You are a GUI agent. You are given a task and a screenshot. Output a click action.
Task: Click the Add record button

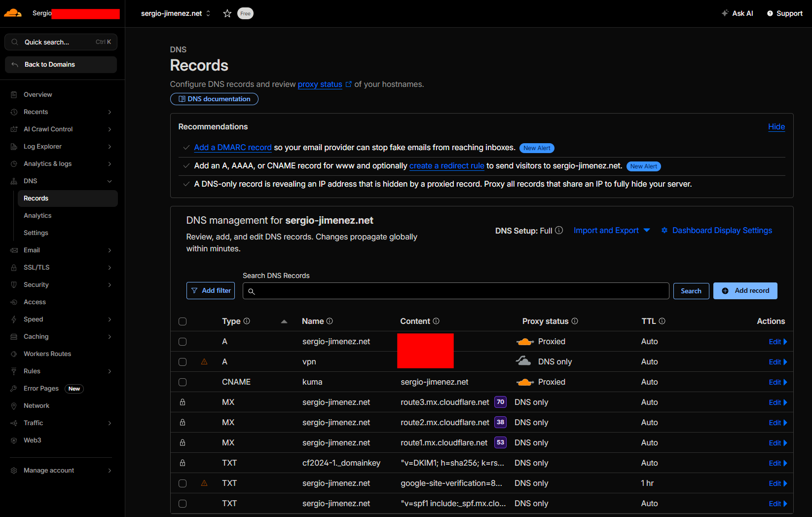[x=745, y=291]
